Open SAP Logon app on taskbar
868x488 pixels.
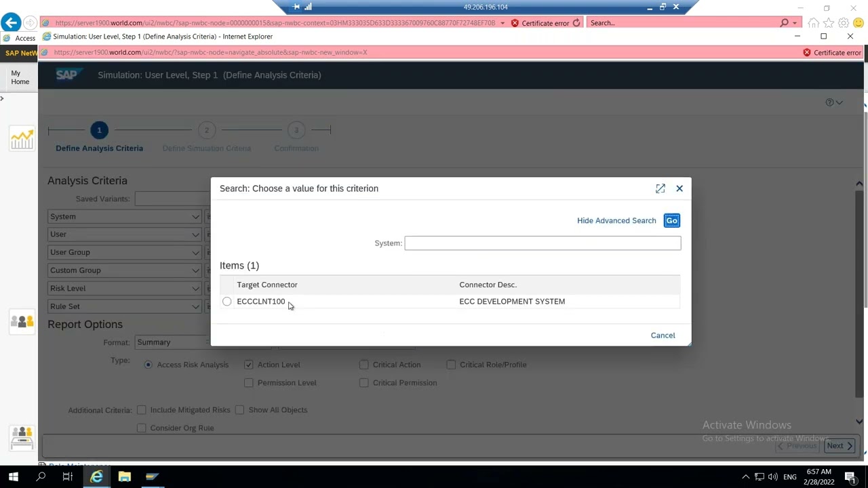pos(152,476)
